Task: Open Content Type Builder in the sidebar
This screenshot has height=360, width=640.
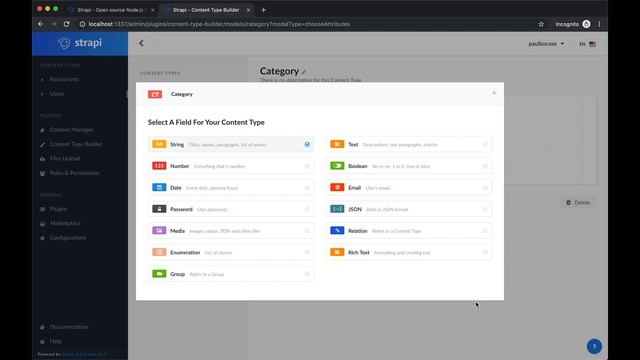Action: (x=76, y=144)
